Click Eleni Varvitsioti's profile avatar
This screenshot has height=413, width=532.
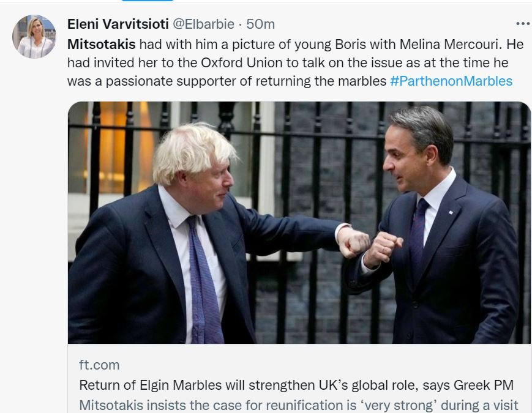coord(34,36)
